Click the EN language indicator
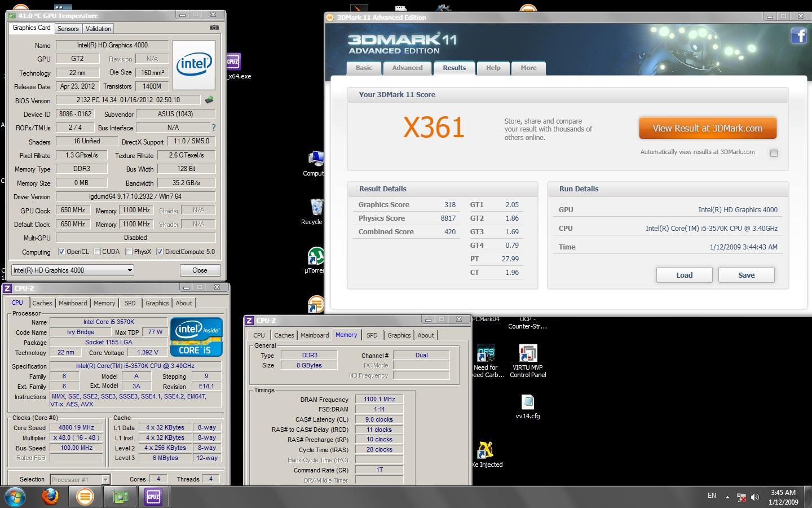 click(712, 496)
